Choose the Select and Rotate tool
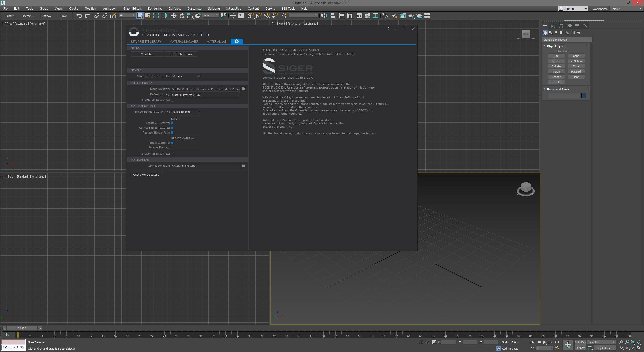644x352 pixels. [x=182, y=16]
